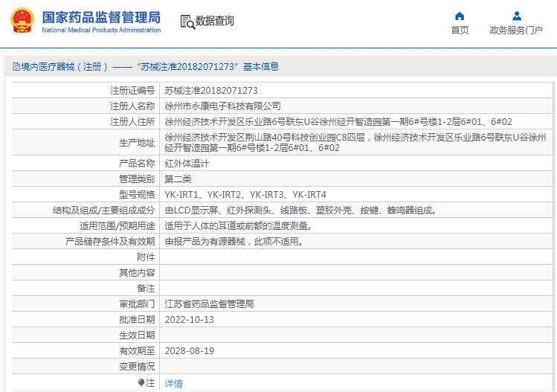Open the 详情 link
This screenshot has height=392, width=557.
(174, 384)
